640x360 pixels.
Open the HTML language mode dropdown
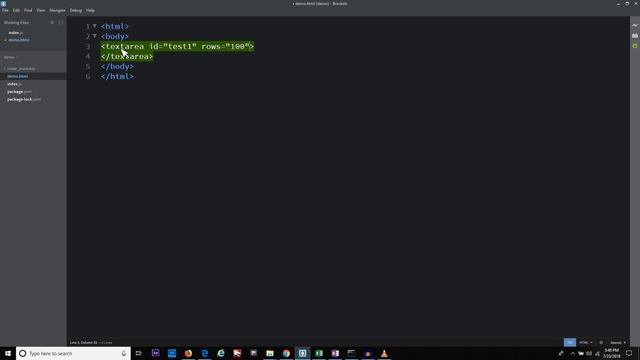pyautogui.click(x=585, y=342)
